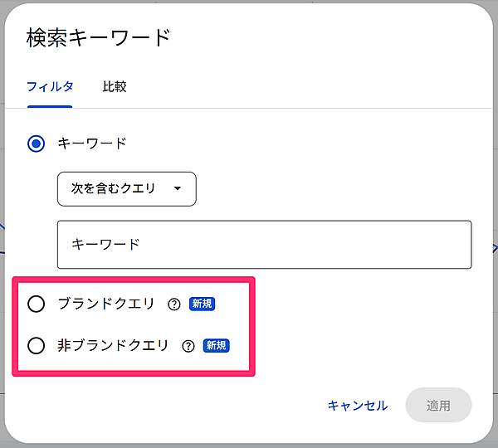Click the dropdown arrow in the query-type selector
Screen dimensions: 498x448
click(x=177, y=189)
